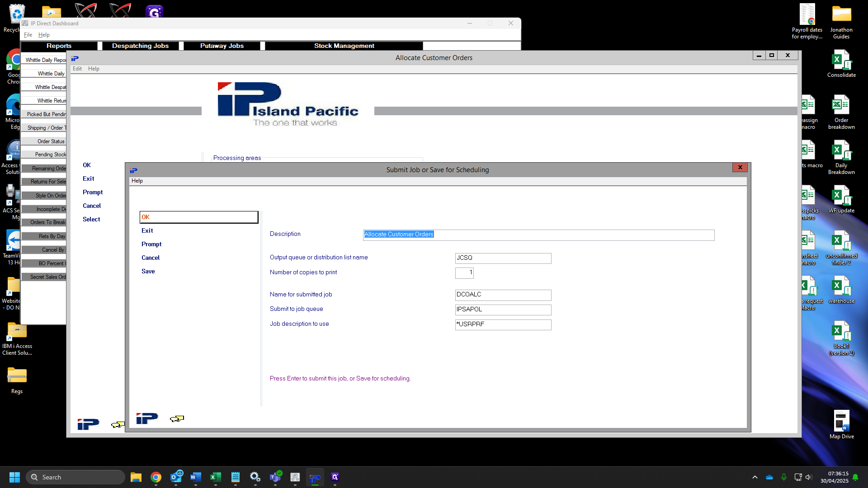Select Consolidate Excel file on desktop

tap(841, 63)
